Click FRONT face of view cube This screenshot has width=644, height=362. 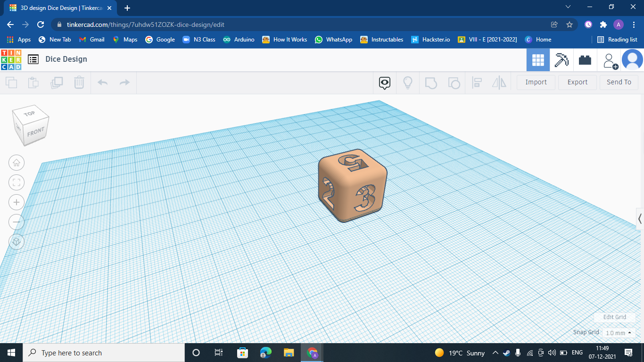point(35,132)
